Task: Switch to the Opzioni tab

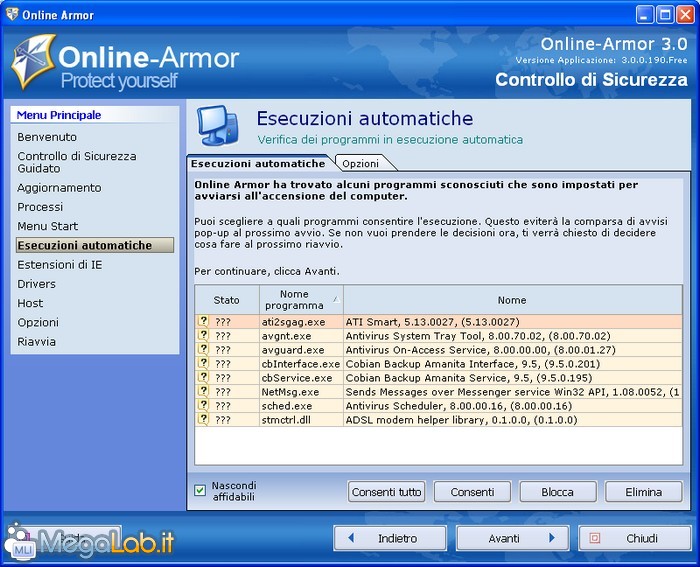Action: point(361,163)
